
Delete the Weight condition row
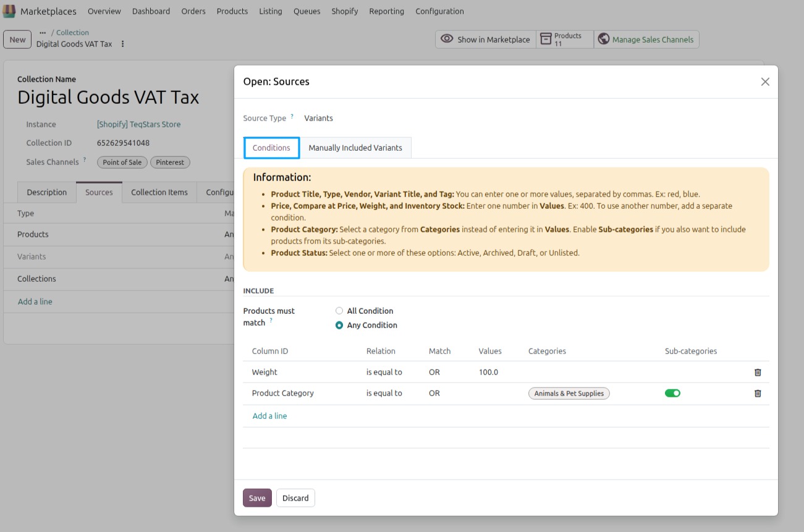point(758,373)
